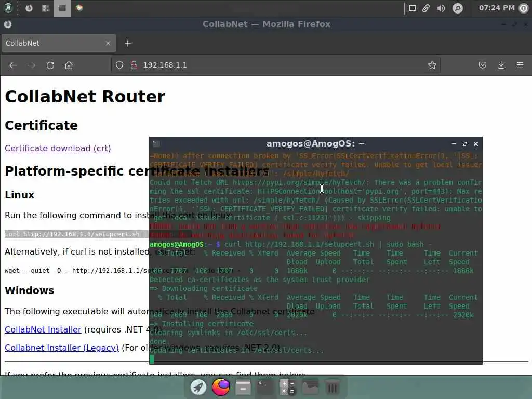Open the trash icon in the dock
532x399 pixels.
point(332,388)
